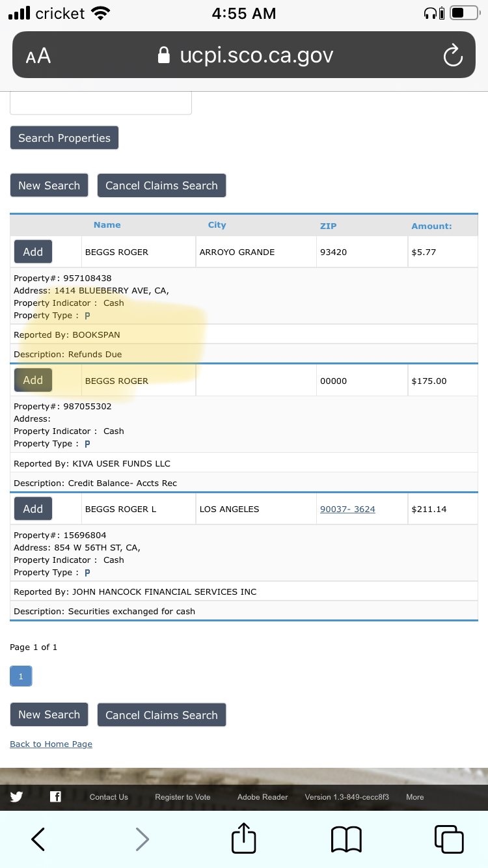488x868 pixels.
Task: Tap the cellular signal bars icon
Action: point(20,13)
